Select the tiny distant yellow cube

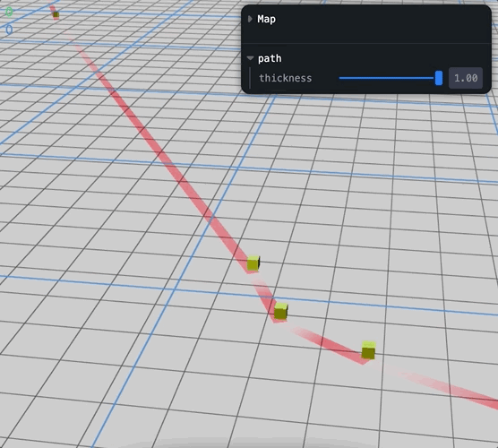56,14
